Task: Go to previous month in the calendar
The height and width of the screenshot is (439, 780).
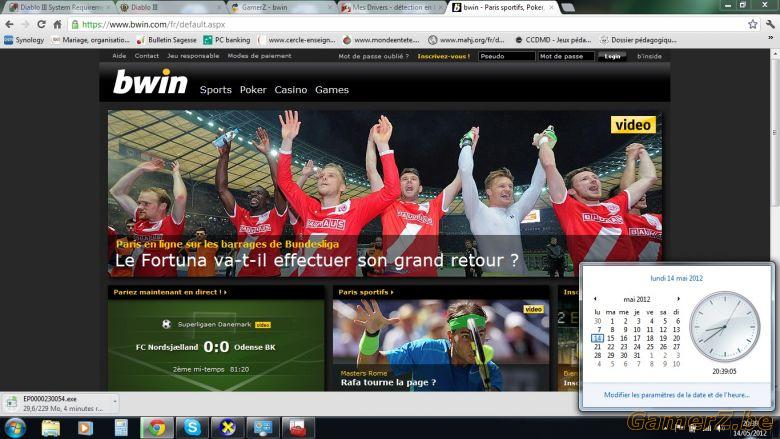Action: tap(595, 299)
